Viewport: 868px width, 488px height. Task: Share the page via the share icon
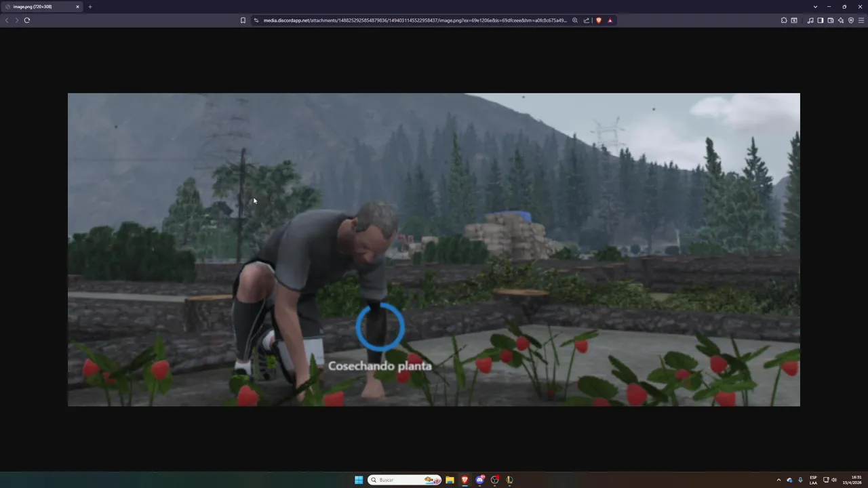(587, 20)
